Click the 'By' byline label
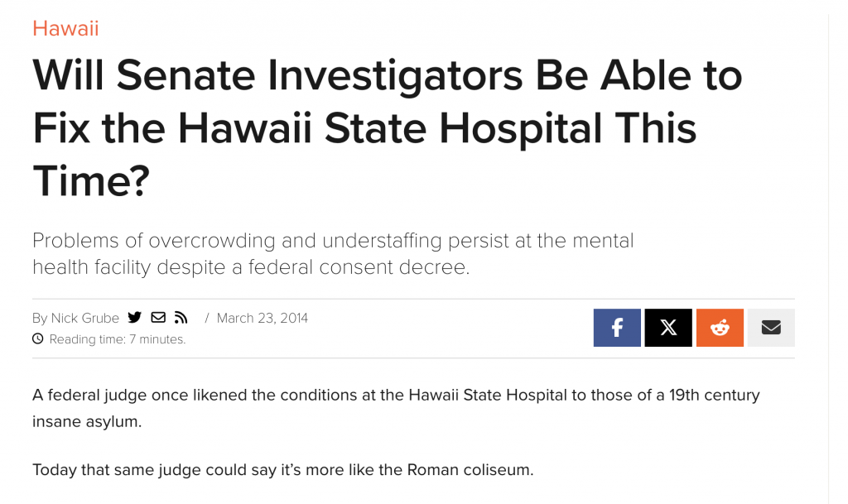Image resolution: width=848 pixels, height=504 pixels. click(40, 318)
